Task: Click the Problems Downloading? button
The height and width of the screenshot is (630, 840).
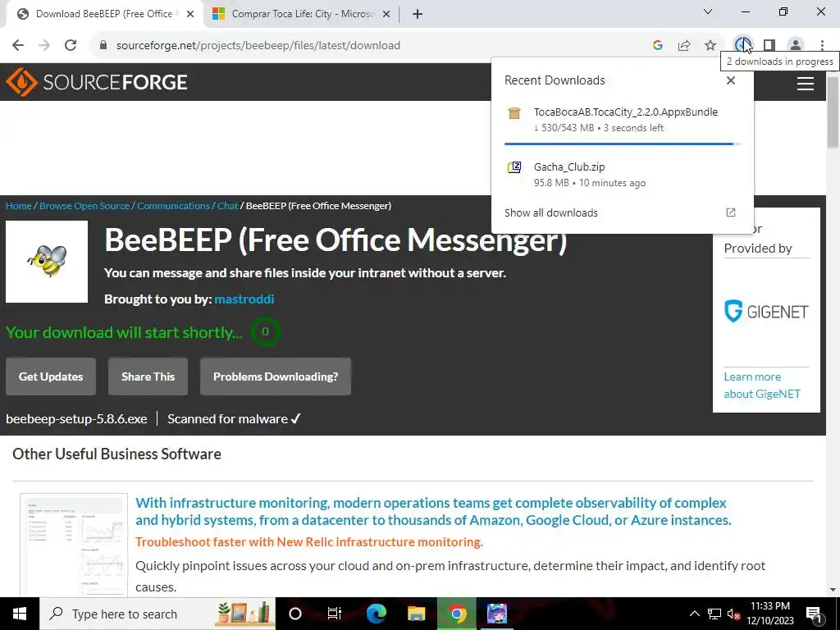Action: point(276,377)
